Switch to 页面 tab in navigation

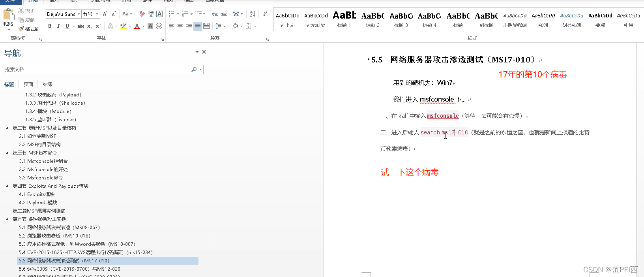pyautogui.click(x=28, y=84)
